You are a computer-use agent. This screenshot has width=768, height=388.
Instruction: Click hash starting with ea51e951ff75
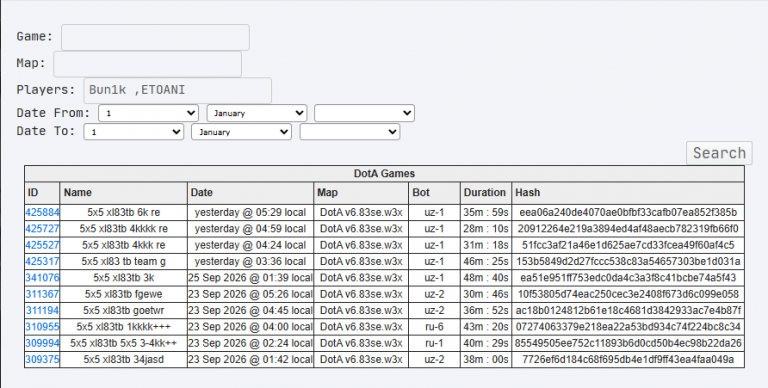(x=628, y=278)
